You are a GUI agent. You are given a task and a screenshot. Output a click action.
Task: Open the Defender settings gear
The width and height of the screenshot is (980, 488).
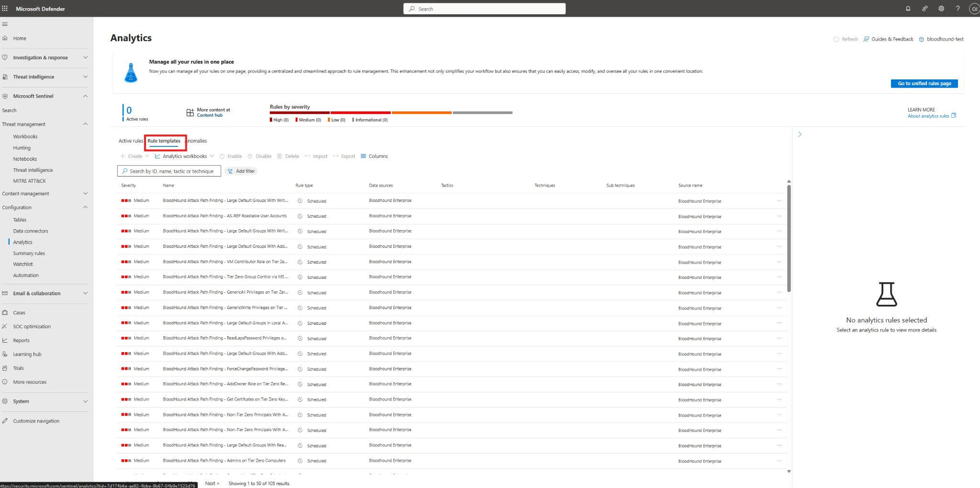click(941, 9)
